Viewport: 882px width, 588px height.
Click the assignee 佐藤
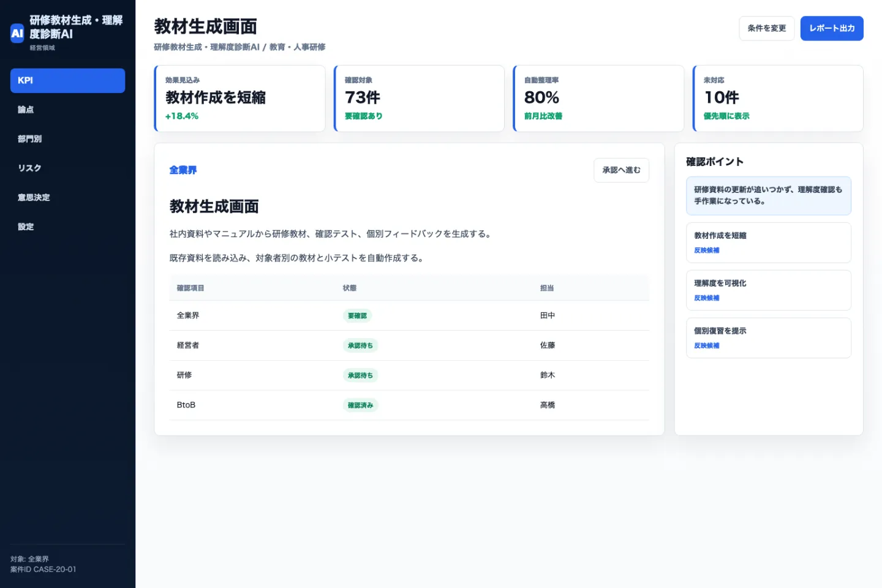(x=548, y=345)
